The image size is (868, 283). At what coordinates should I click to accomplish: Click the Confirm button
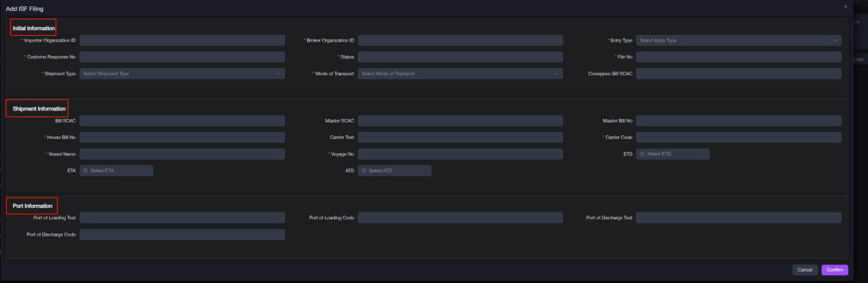coord(834,270)
